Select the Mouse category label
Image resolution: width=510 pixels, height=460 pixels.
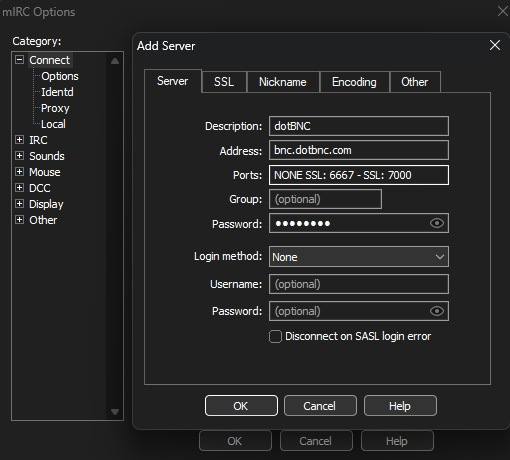tap(45, 172)
